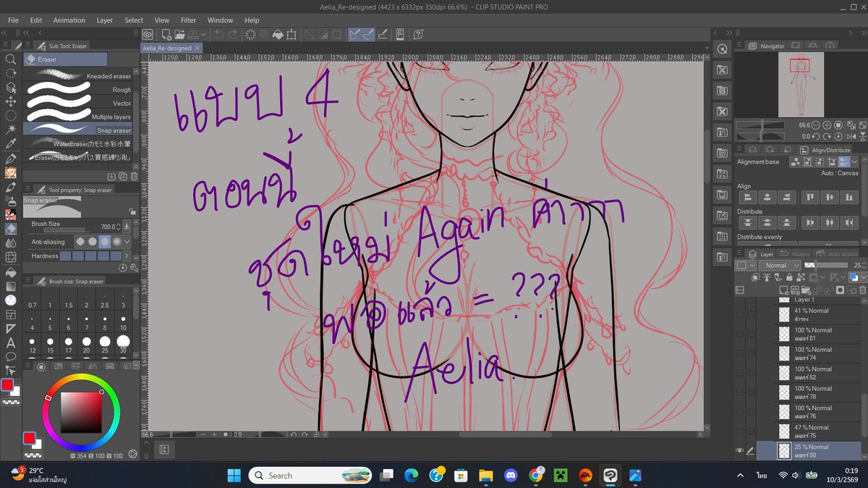Open the sub tool detail wrench icon
Screen dimensions: 868x488
click(x=134, y=267)
